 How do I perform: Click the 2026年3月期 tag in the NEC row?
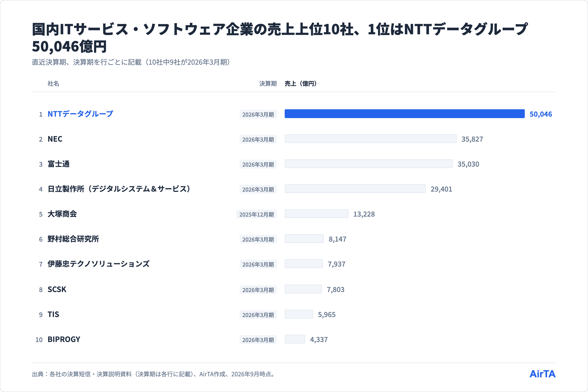(258, 139)
